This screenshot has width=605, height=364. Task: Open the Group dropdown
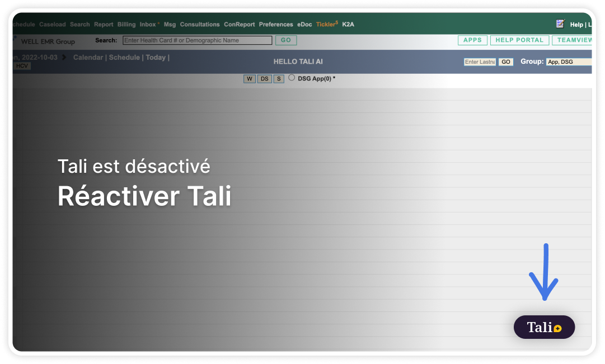(x=569, y=62)
